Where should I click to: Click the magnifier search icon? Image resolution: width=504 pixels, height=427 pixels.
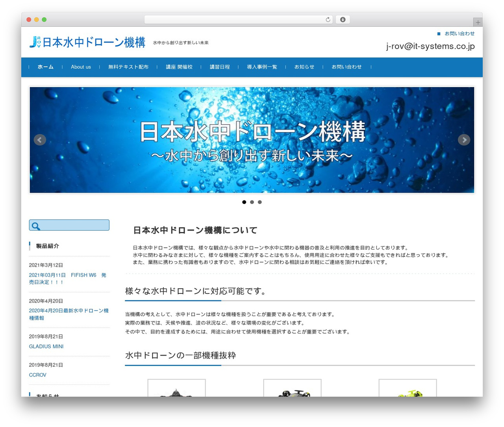point(36,226)
